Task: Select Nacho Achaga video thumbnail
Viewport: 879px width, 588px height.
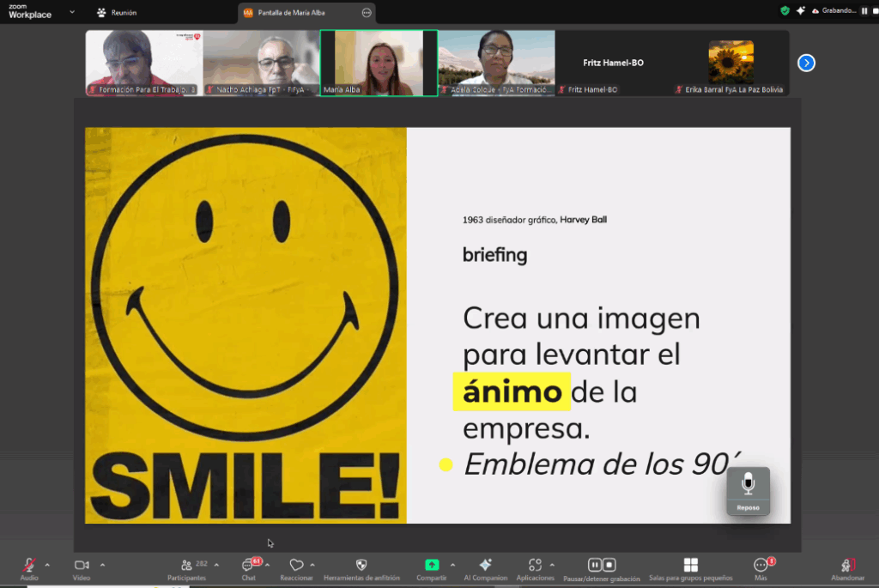Action: point(261,63)
